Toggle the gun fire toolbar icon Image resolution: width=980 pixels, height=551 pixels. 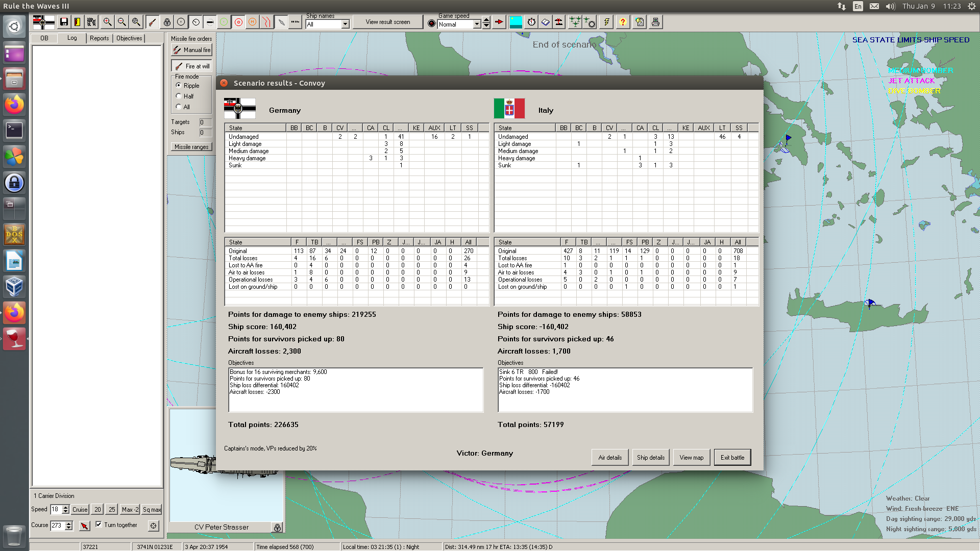coord(152,22)
